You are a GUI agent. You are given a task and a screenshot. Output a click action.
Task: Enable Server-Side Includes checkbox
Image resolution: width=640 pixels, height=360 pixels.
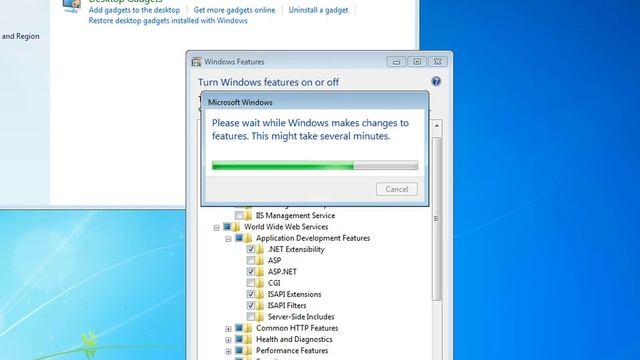coord(251,317)
